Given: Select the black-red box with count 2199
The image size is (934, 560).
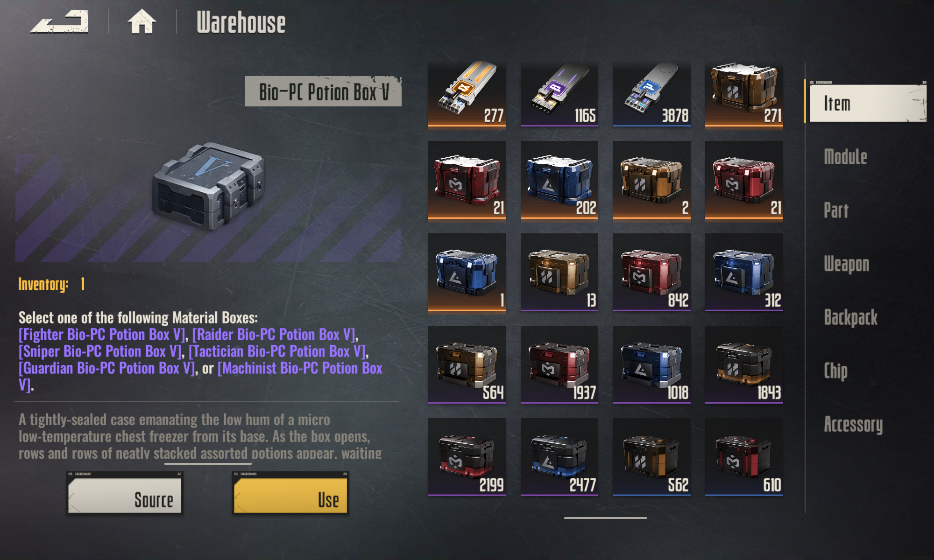Looking at the screenshot, I should 467,457.
